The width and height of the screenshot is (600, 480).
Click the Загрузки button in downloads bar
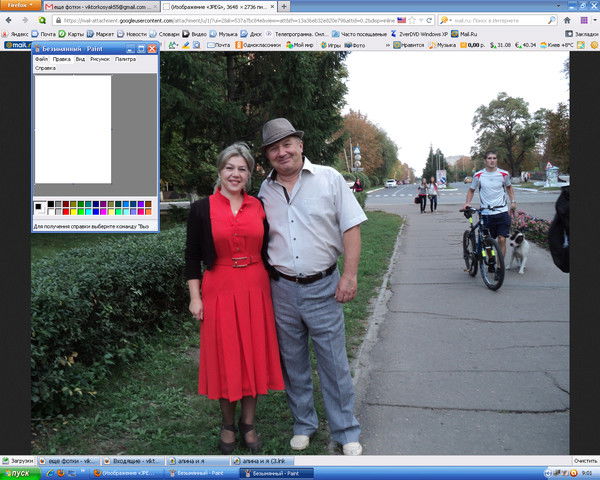tap(18, 461)
